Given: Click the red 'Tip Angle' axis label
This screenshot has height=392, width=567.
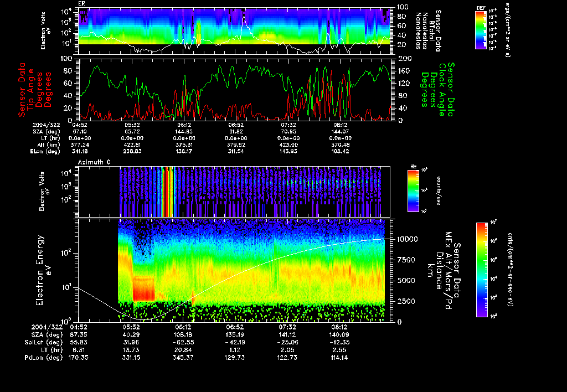Looking at the screenshot, I should 30,90.
